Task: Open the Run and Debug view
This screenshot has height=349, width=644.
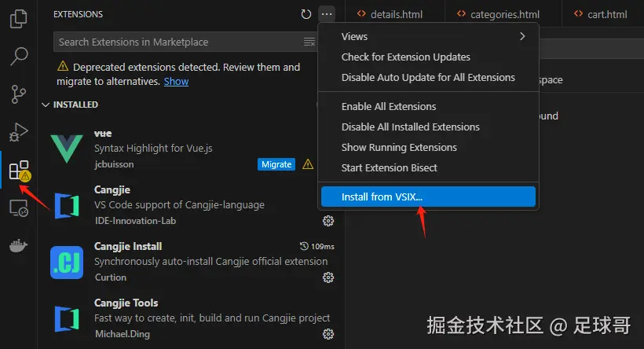Action: (x=19, y=132)
